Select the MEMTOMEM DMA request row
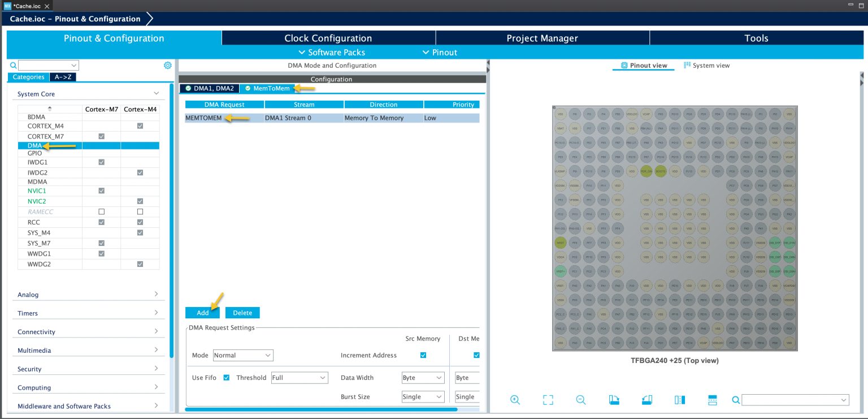The image size is (868, 419). (203, 118)
